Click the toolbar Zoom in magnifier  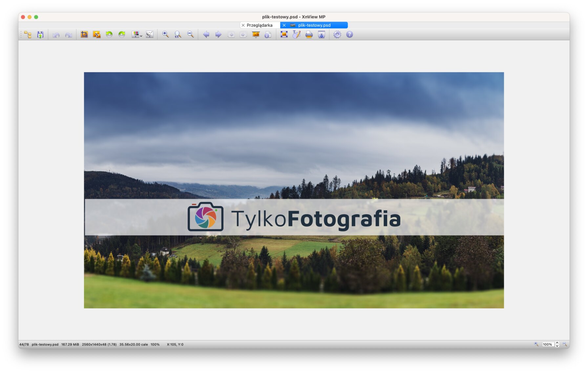pos(165,34)
